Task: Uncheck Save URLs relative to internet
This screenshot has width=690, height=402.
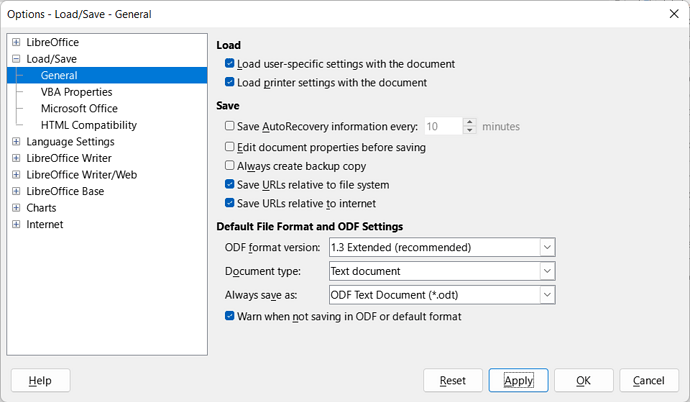Action: 229,203
